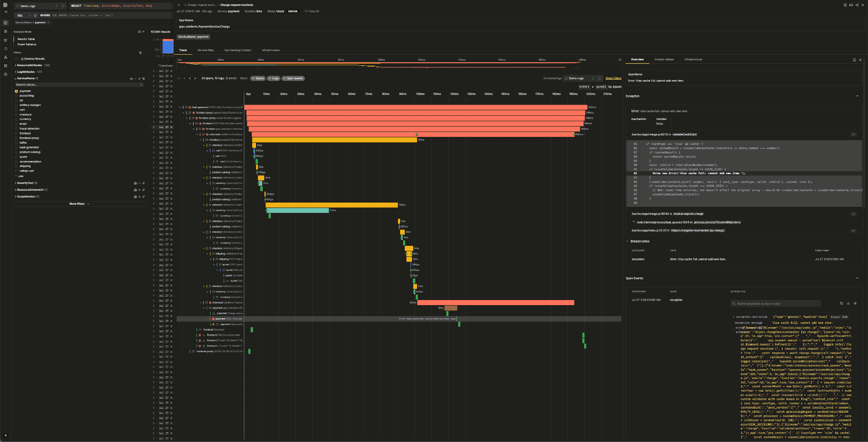868x442 pixels.
Task: Expand the SeverityText filter group
Action: pyautogui.click(x=26, y=183)
